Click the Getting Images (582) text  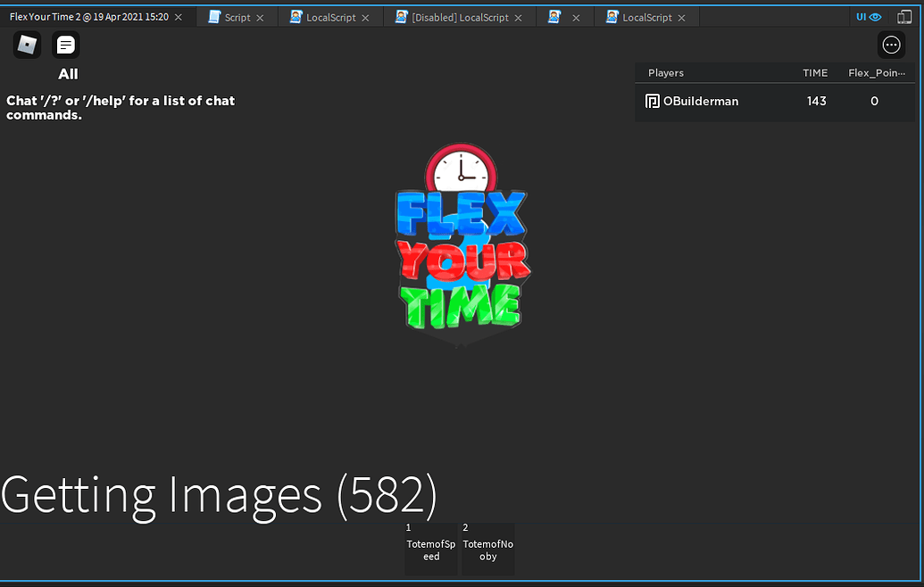pyautogui.click(x=219, y=496)
